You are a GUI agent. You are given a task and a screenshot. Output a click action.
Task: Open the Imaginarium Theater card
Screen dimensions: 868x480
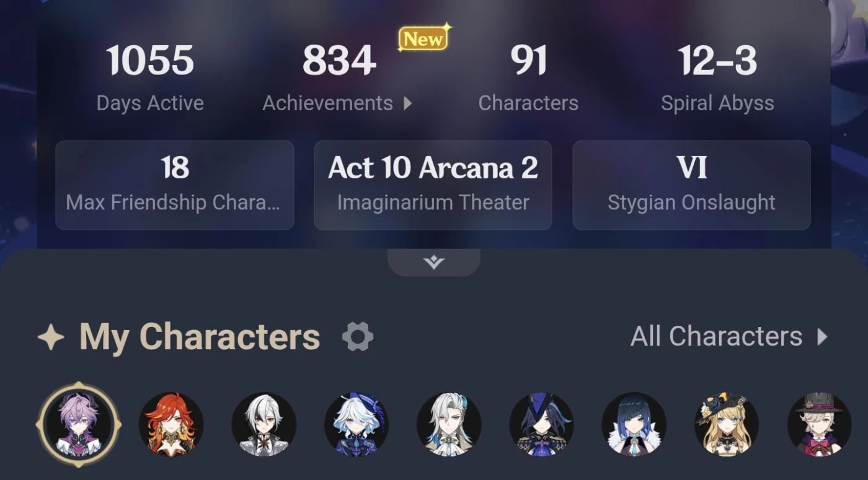coord(433,185)
